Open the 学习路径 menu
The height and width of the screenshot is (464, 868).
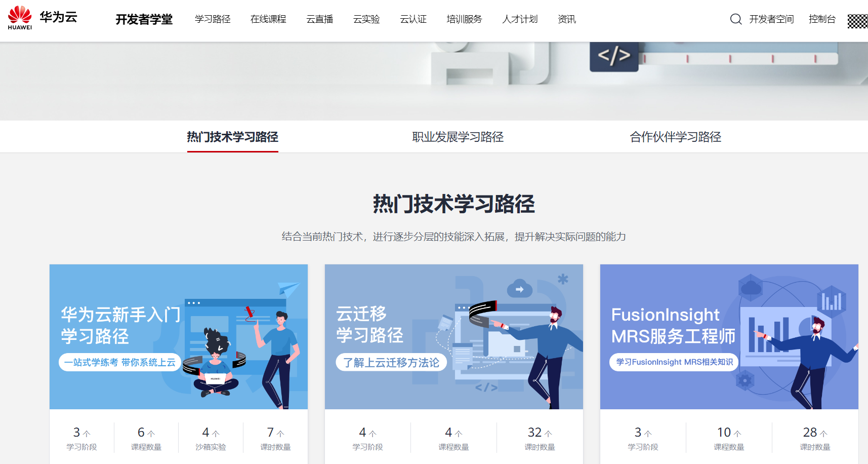[213, 19]
